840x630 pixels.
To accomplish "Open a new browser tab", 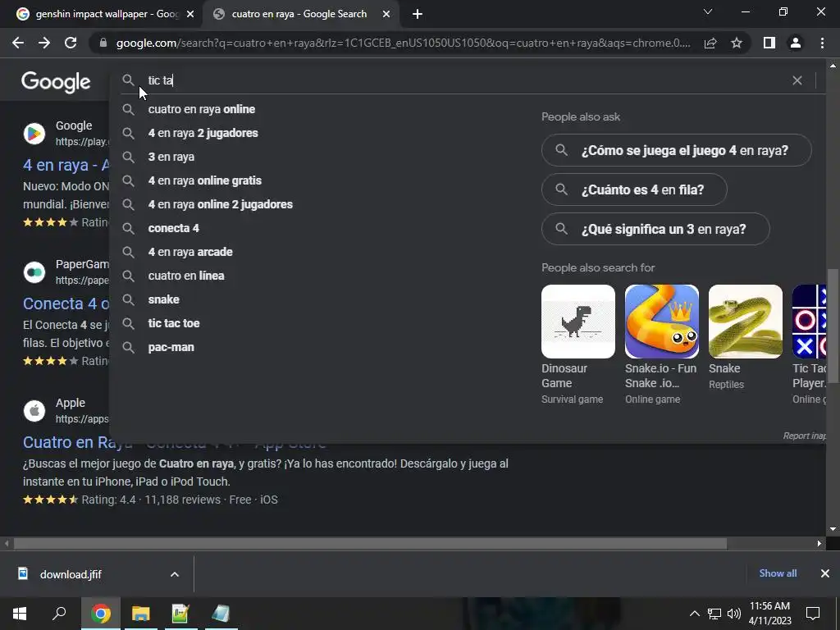I will coord(418,14).
